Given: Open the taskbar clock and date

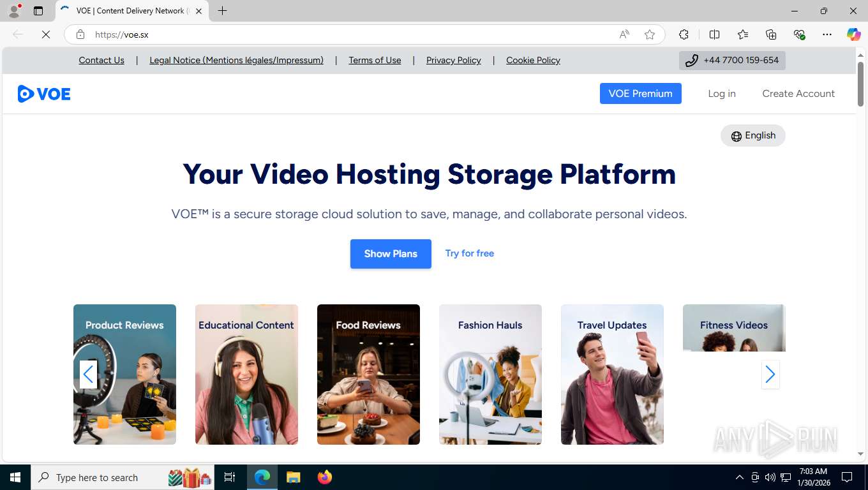Looking at the screenshot, I should pos(812,477).
